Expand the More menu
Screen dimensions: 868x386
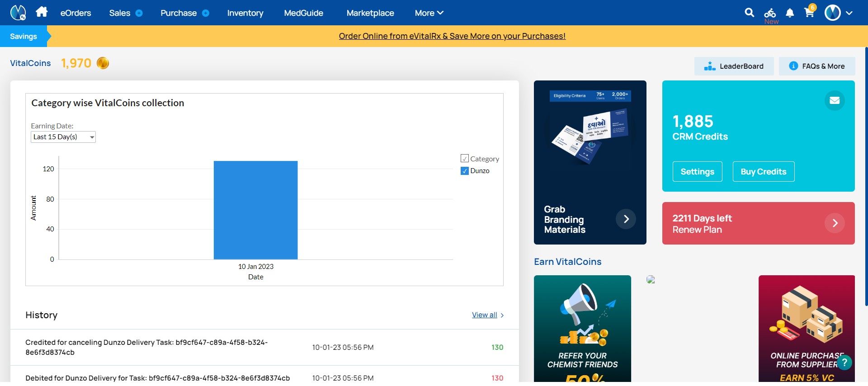click(x=429, y=13)
